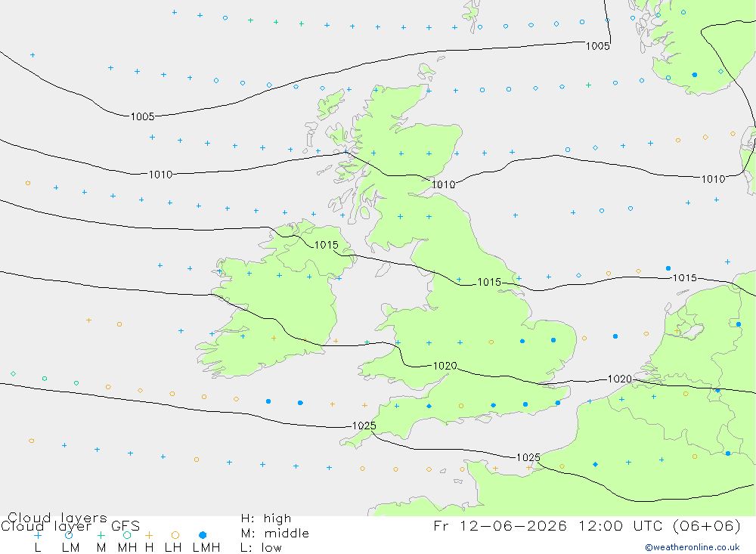Click the 'MH' legend label
The width and height of the screenshot is (756, 554).
click(x=127, y=548)
